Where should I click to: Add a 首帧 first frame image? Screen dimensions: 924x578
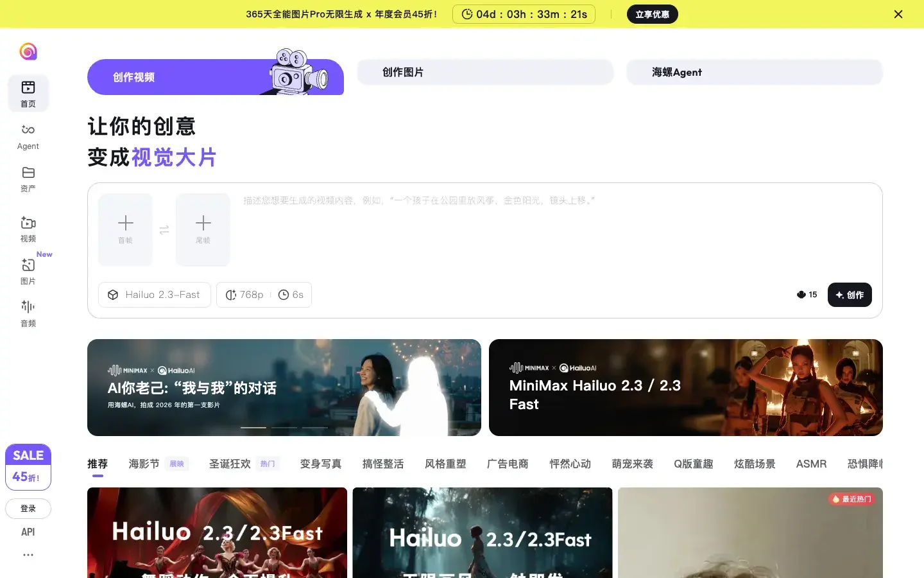click(126, 229)
